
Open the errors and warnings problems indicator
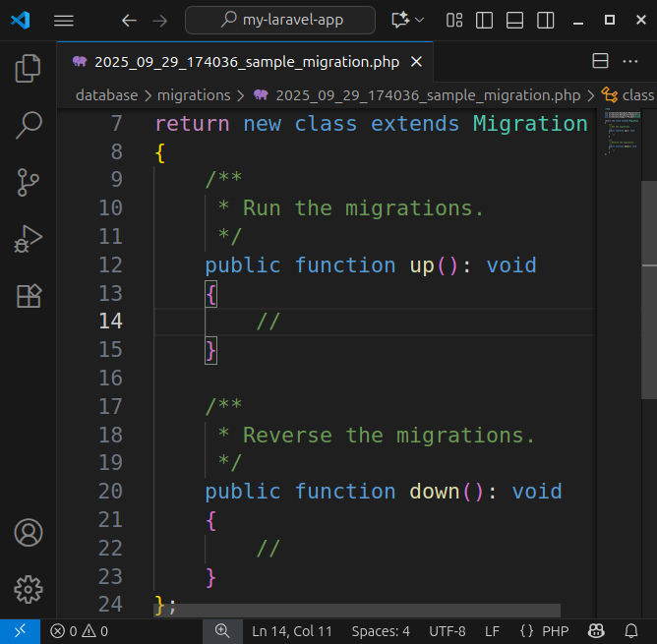(80, 631)
